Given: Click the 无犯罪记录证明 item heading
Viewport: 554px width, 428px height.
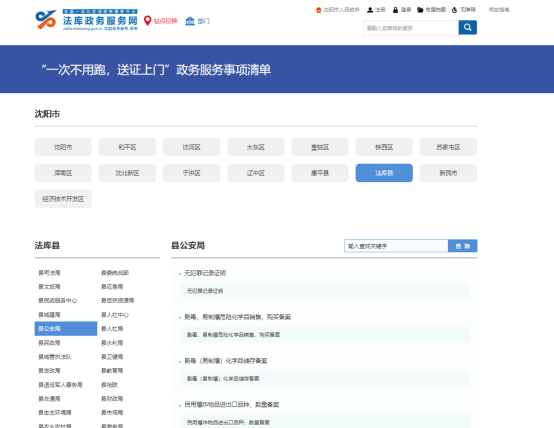Looking at the screenshot, I should coord(205,273).
